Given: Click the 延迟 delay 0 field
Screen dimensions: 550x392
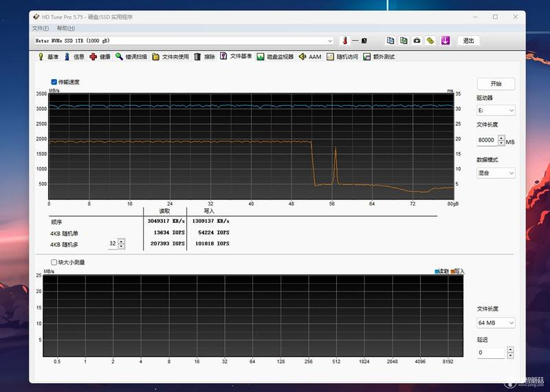Looking at the screenshot, I should (492, 352).
